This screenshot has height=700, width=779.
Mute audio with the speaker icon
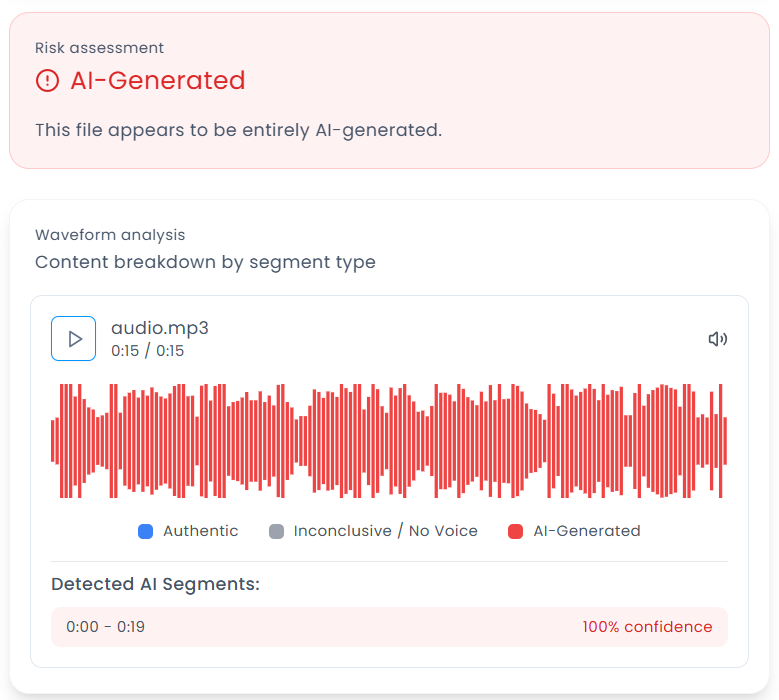click(717, 339)
